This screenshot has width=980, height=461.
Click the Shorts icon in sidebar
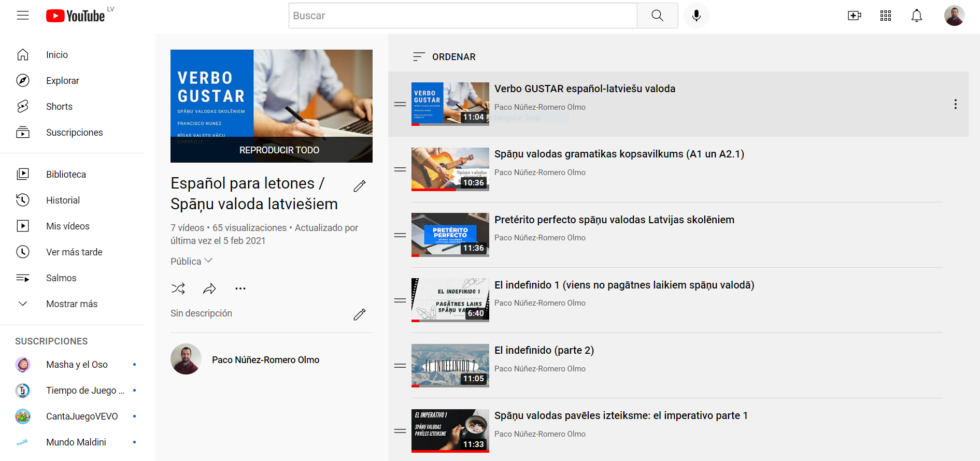click(23, 106)
